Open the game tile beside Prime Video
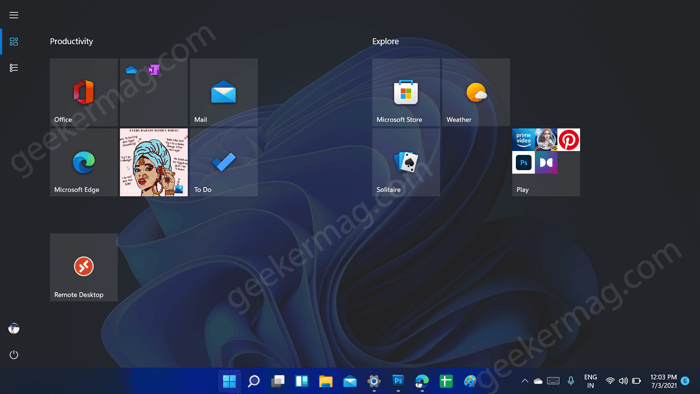 tap(546, 140)
